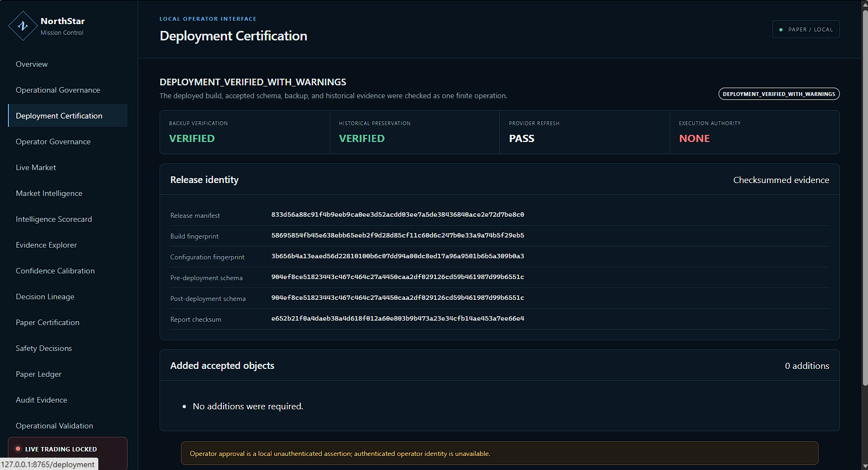The height and width of the screenshot is (470, 868).
Task: Click the LOCAL OPERATOR INTERFACE label
Action: click(208, 19)
